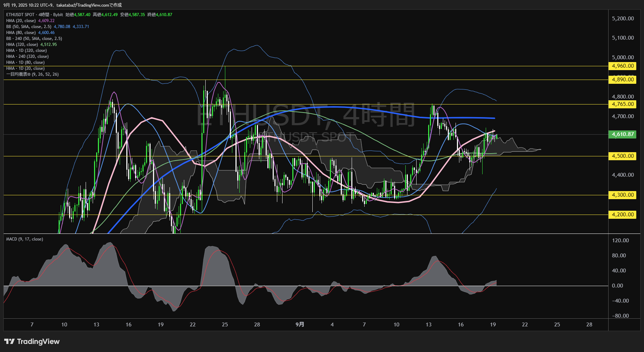Screen dimensions: 644x352
Task: Click the yellow 4,300.00 price label
Action: [x=623, y=195]
